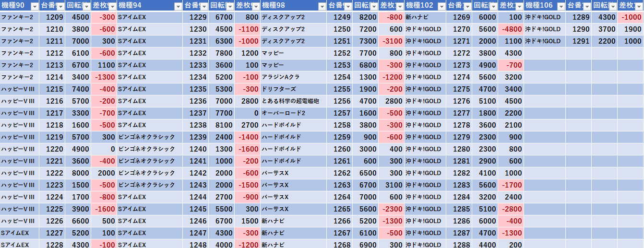The width and height of the screenshot is (644, 248).
Task: Open the 台番 filter dropdown beside 機種90
Action: click(60, 6)
